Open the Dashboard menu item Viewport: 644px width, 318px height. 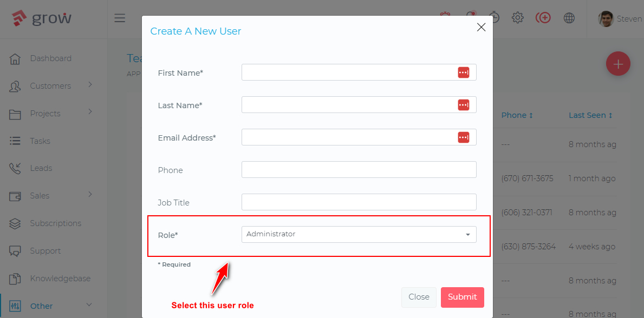[51, 58]
